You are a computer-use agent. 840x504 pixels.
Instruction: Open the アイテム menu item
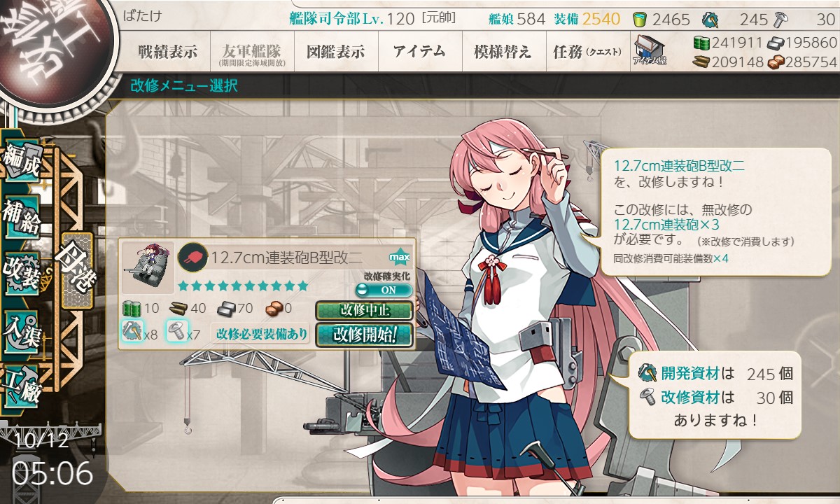419,51
